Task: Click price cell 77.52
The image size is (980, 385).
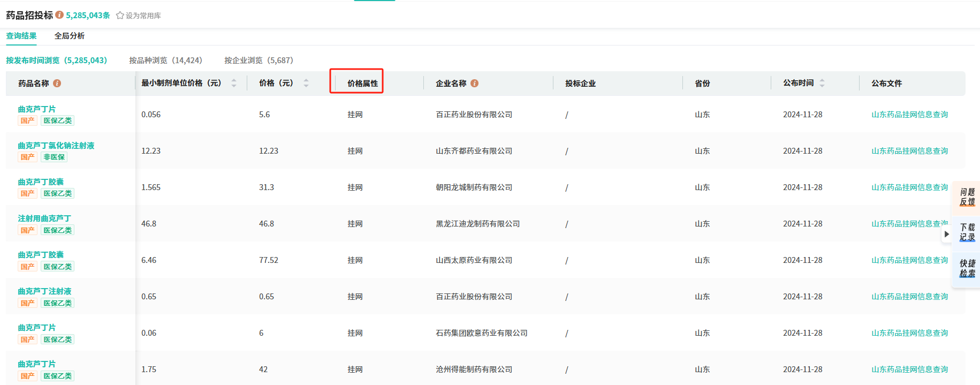Action: coord(269,260)
